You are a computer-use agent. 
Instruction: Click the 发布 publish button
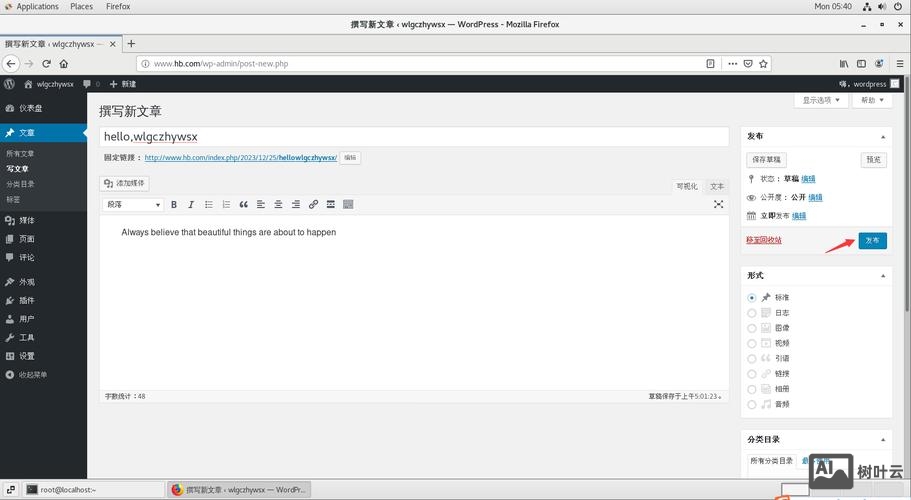point(873,240)
